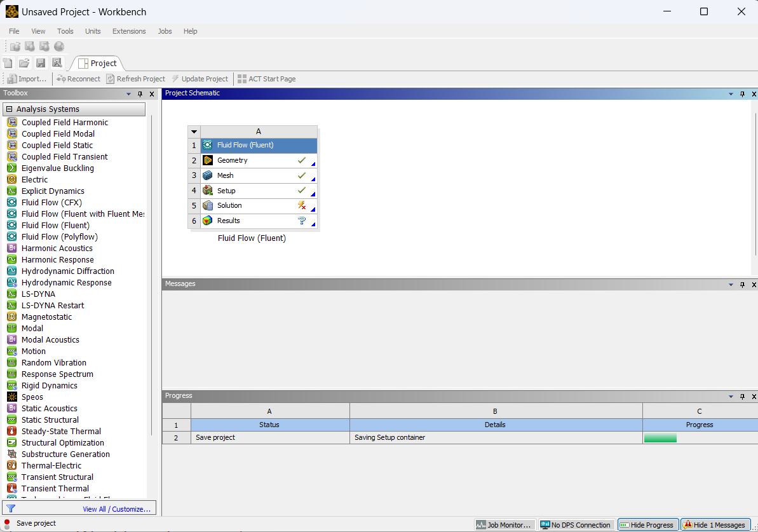Toggle the Hide 1 Messages button
This screenshot has width=758, height=532.
pos(715,525)
